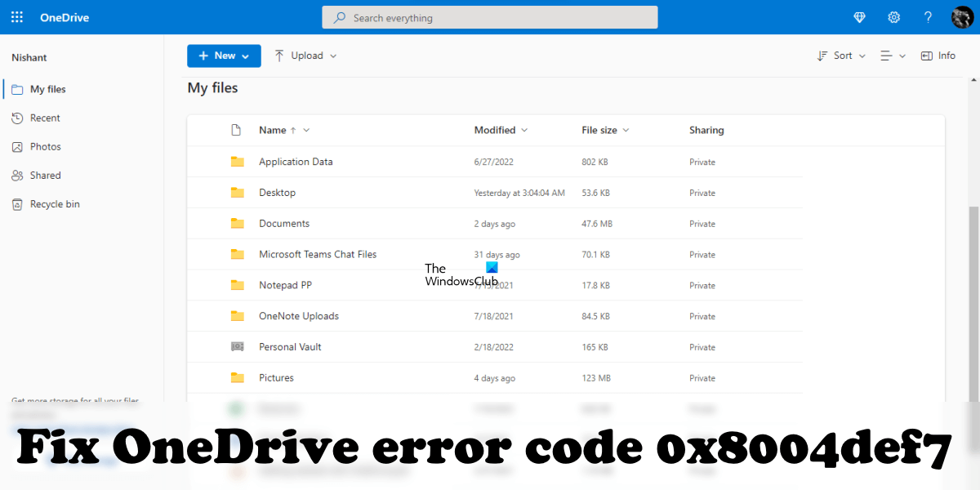Click Private sharing status for Pictures

(702, 378)
